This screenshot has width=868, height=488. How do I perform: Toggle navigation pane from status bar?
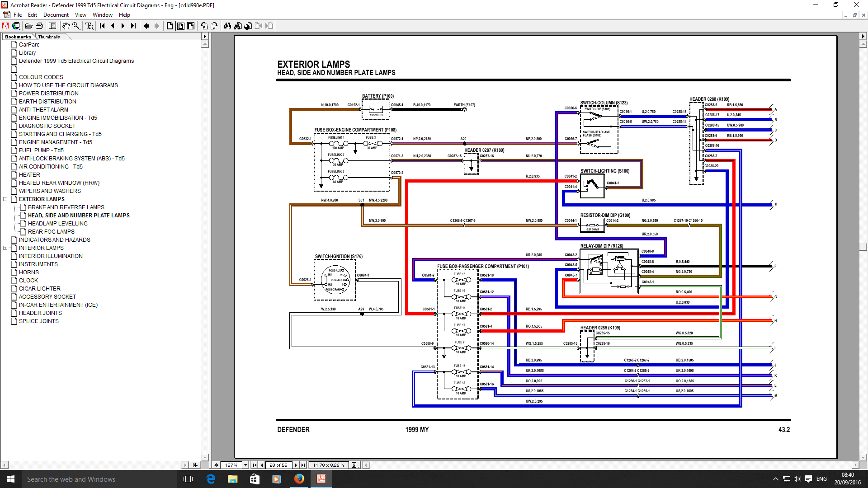pos(216,465)
